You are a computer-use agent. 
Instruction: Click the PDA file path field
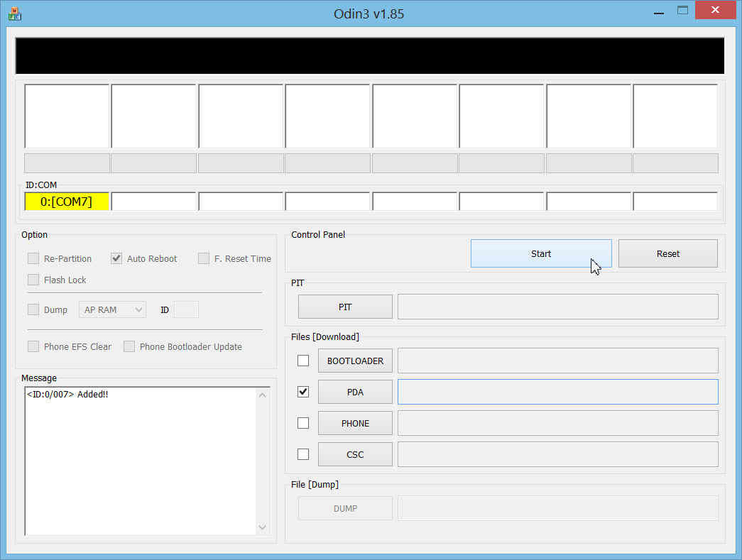tap(558, 392)
